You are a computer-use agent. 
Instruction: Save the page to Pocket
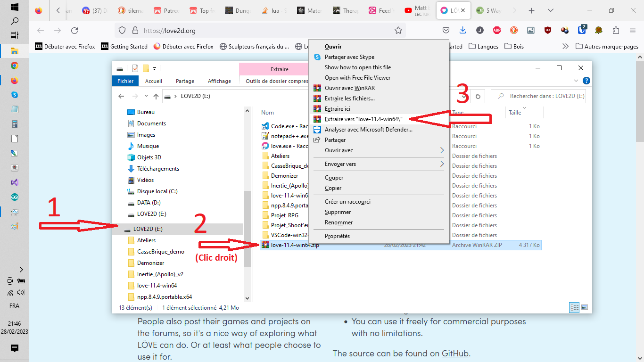click(x=446, y=30)
